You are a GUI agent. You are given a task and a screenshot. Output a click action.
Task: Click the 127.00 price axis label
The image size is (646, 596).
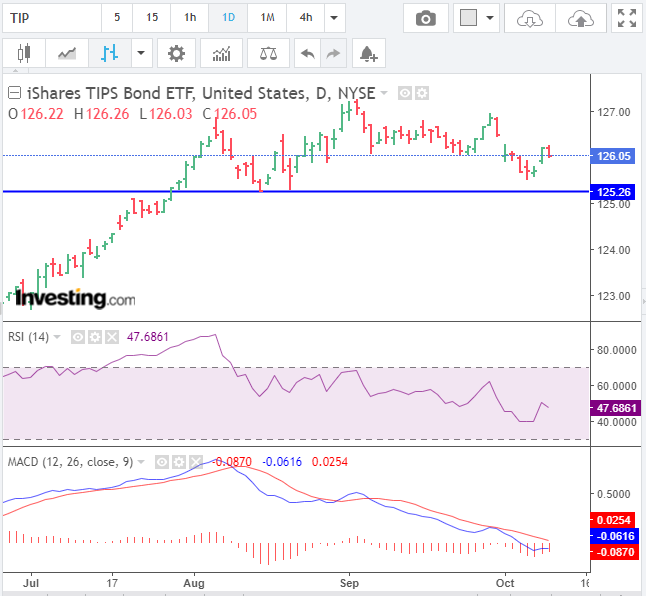(x=614, y=112)
